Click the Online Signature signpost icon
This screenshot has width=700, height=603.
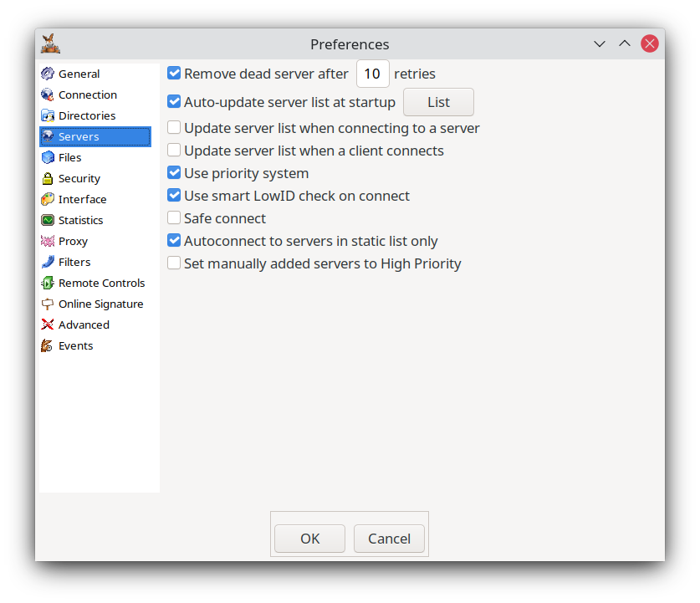pos(48,304)
